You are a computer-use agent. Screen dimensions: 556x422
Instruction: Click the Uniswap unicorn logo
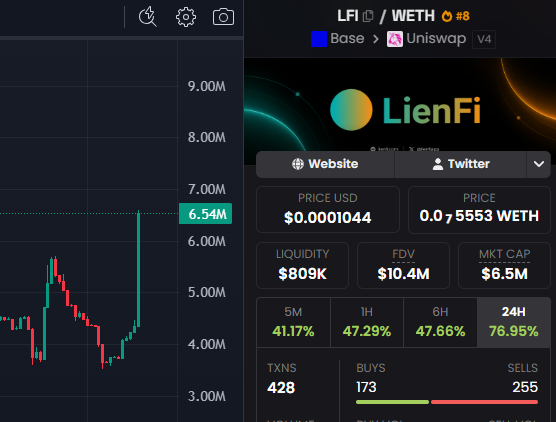click(395, 39)
